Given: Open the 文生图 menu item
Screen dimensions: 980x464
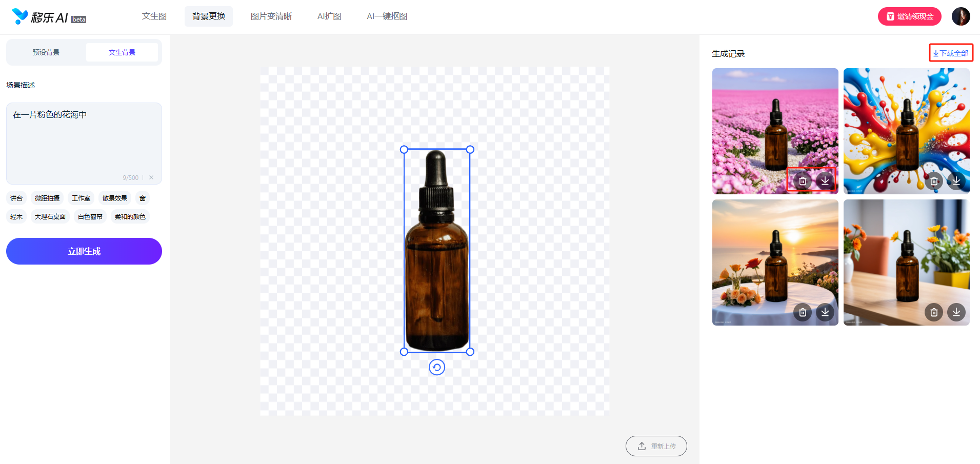Looking at the screenshot, I should pyautogui.click(x=154, y=16).
